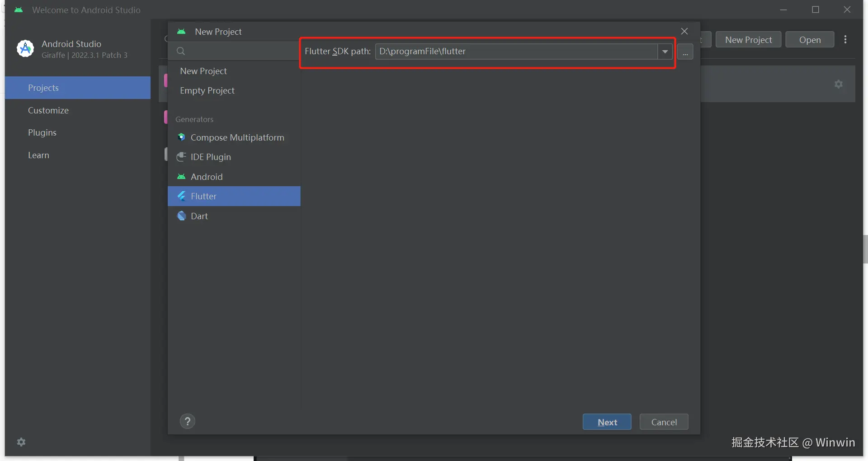Click the Next button
The width and height of the screenshot is (868, 461).
pos(607,422)
